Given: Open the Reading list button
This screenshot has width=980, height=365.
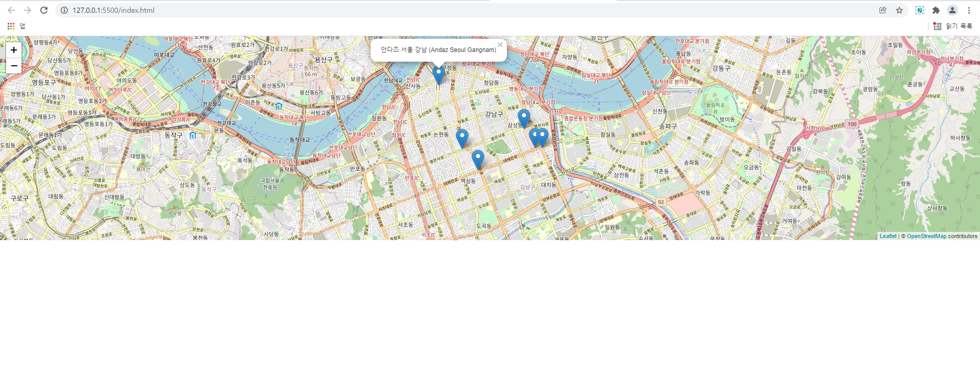Looking at the screenshot, I should (x=952, y=26).
